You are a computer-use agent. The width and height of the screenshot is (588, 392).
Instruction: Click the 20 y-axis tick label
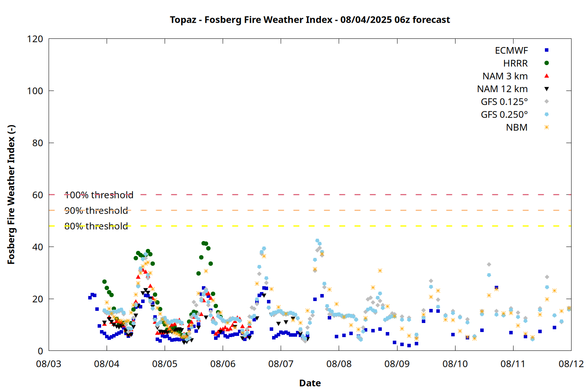tap(38, 299)
